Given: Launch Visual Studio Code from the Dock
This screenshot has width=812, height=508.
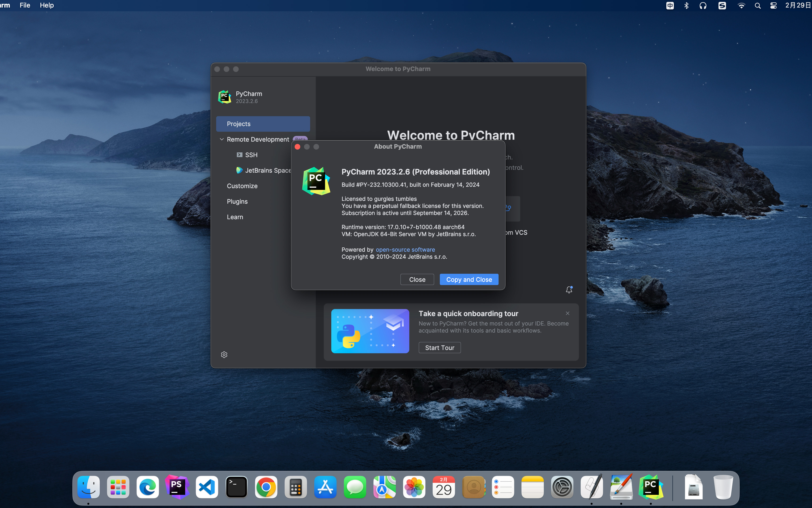Looking at the screenshot, I should point(207,487).
